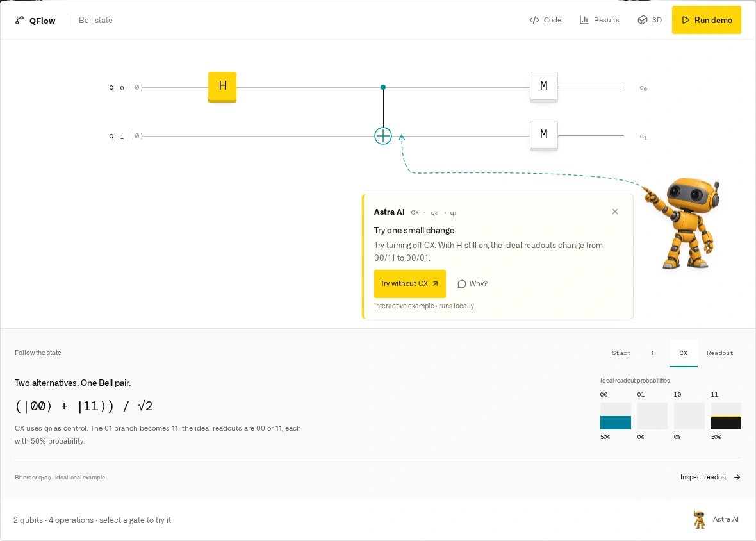Screen dimensions: 756x541
Task: Click the Bell state title
Action: click(x=95, y=21)
